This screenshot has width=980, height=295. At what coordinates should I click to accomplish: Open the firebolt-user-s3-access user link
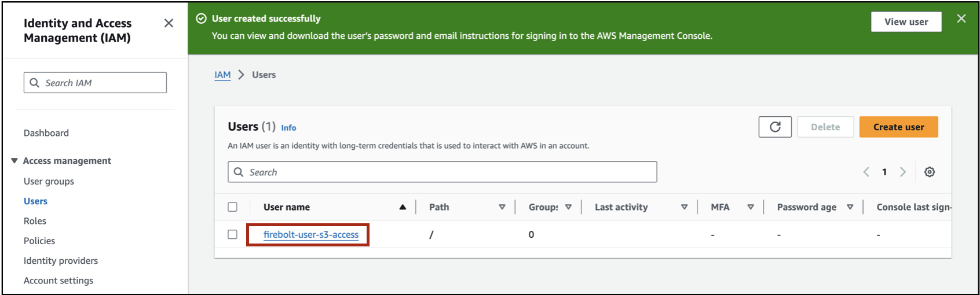(311, 234)
